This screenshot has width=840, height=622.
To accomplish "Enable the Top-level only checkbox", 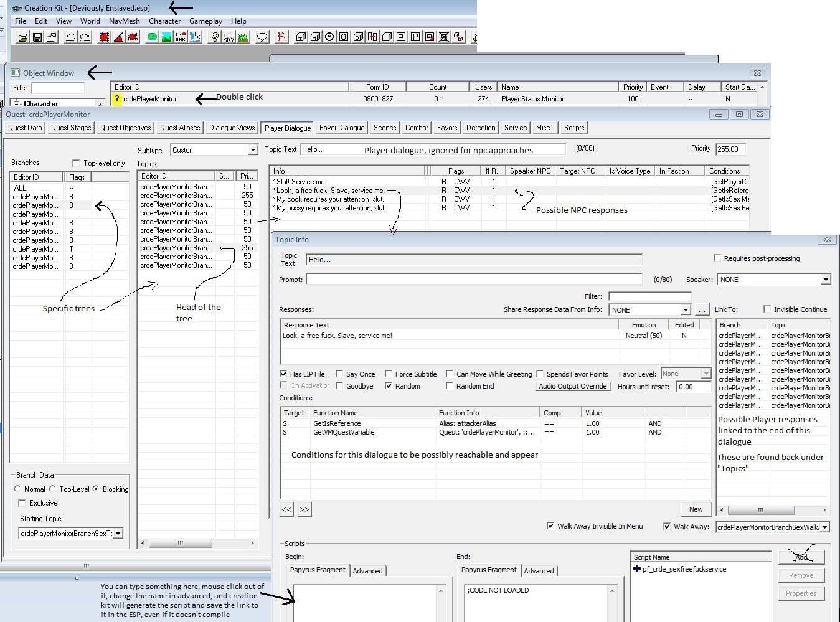I will [x=76, y=163].
